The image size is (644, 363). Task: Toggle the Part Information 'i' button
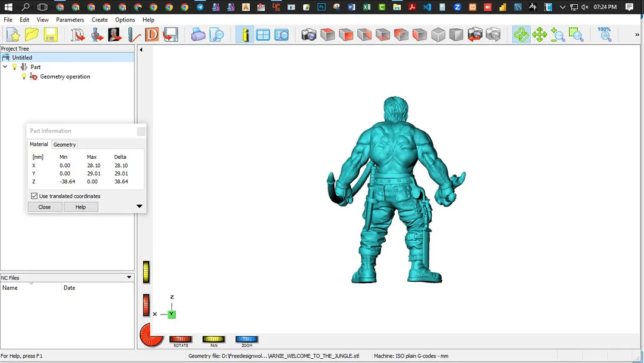(x=244, y=35)
